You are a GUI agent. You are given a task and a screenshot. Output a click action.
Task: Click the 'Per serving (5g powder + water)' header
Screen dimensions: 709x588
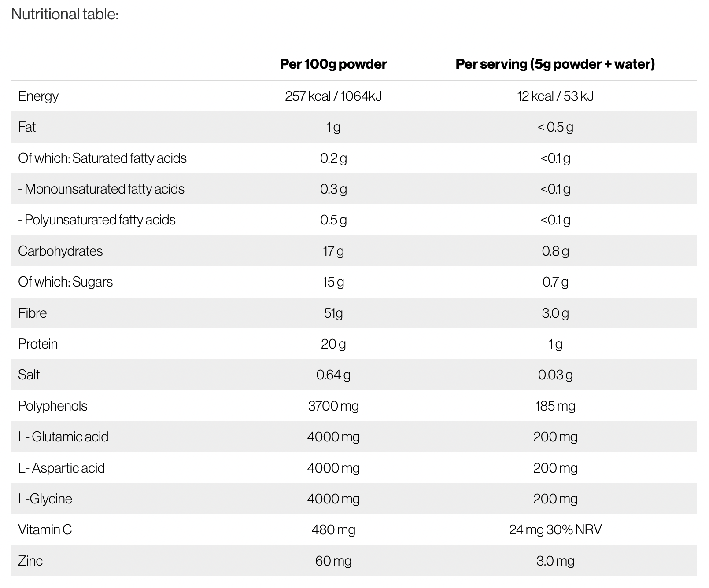point(555,64)
